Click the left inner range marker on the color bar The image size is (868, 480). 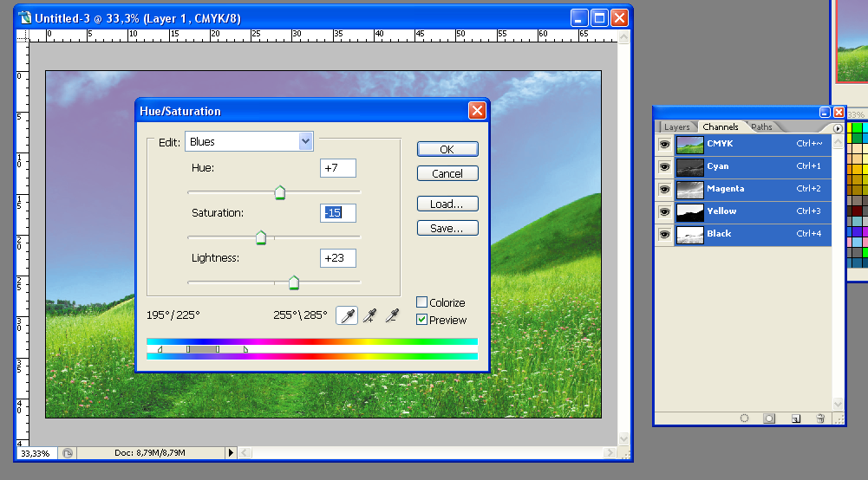tap(188, 349)
